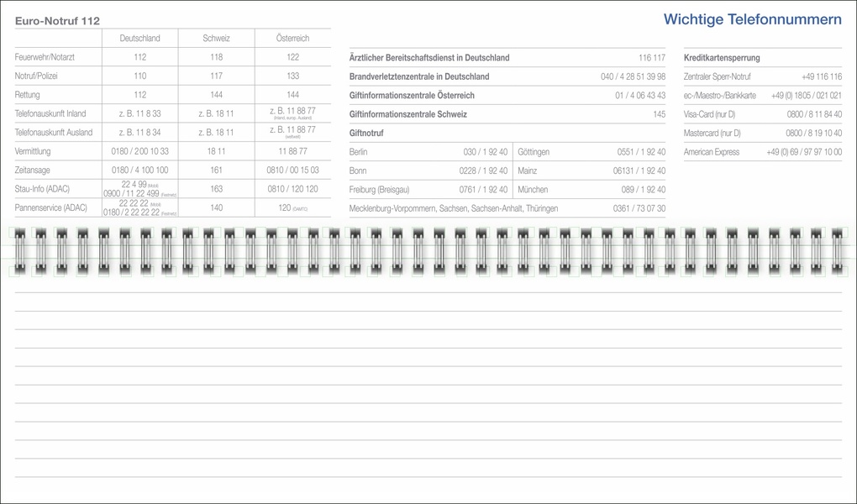Select Ärztlicher Bereitschaftsdienst number 116 117
Screen dimensions: 857x504
point(644,57)
